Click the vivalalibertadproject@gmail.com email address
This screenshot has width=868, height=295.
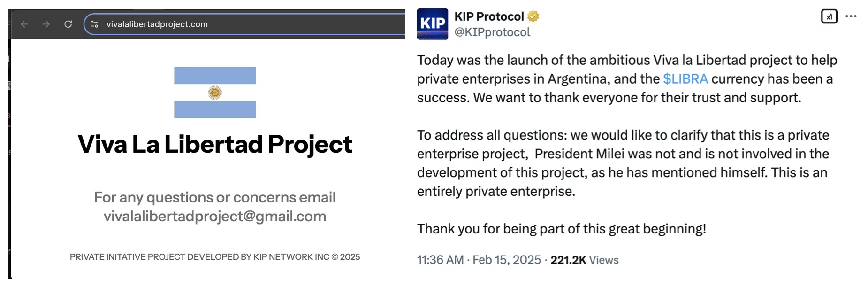(x=215, y=216)
